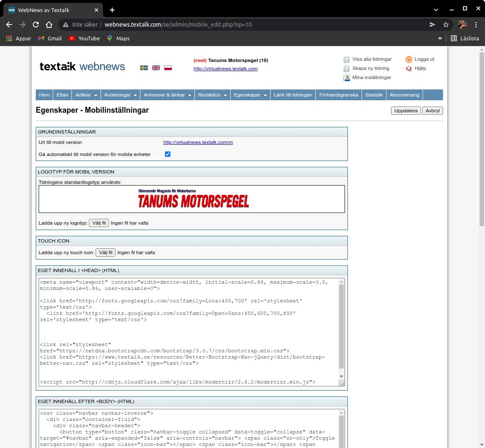The height and width of the screenshot is (448, 485).
Task: Open a new browser tab
Action: coord(112,10)
